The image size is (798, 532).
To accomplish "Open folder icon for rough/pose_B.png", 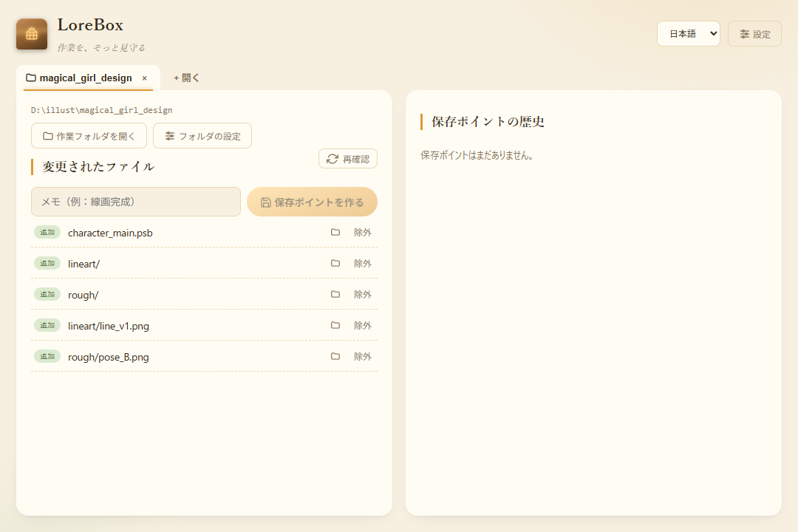I will point(335,356).
